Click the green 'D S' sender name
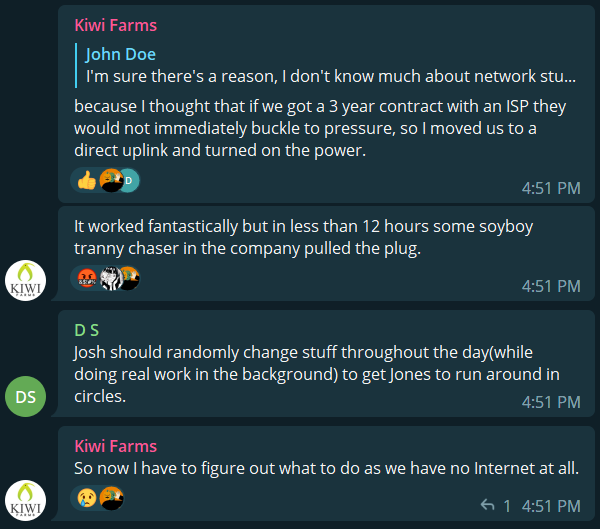The width and height of the screenshot is (600, 529). click(x=87, y=330)
